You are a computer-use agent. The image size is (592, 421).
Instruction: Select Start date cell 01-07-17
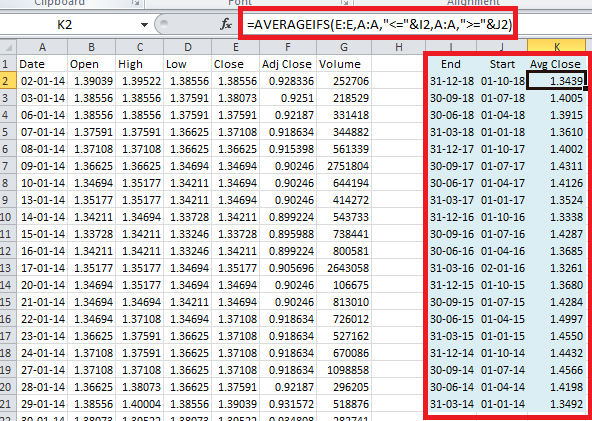[x=502, y=166]
